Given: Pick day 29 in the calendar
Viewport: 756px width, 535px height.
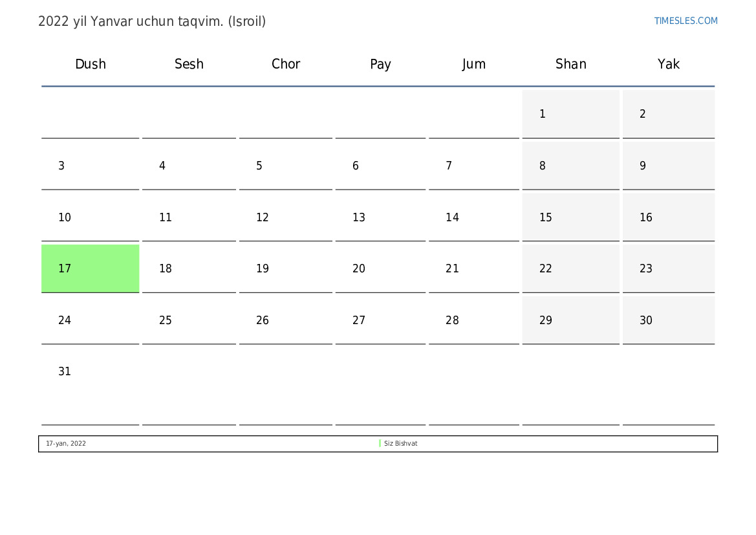Looking at the screenshot, I should click(571, 320).
